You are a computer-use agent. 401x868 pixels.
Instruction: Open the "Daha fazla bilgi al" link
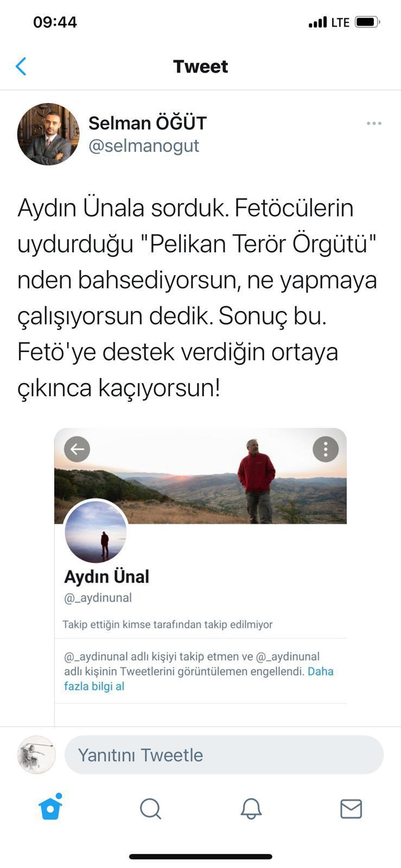[199, 679]
